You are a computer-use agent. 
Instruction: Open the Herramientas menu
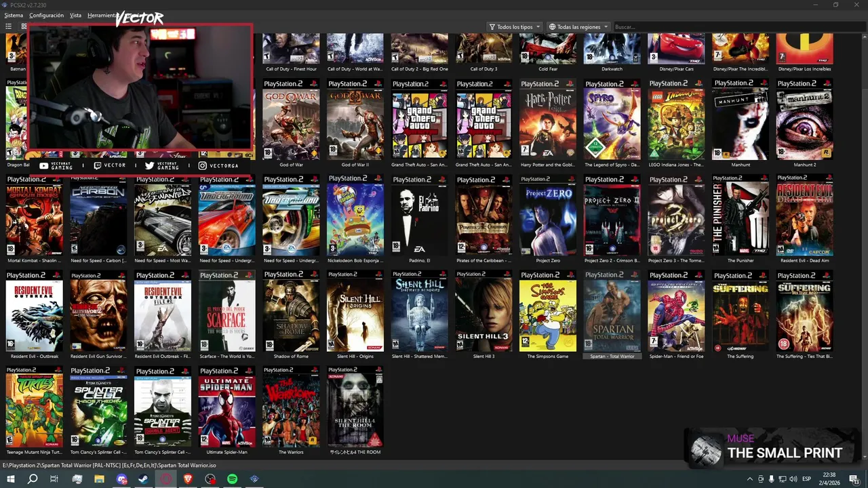(x=102, y=15)
